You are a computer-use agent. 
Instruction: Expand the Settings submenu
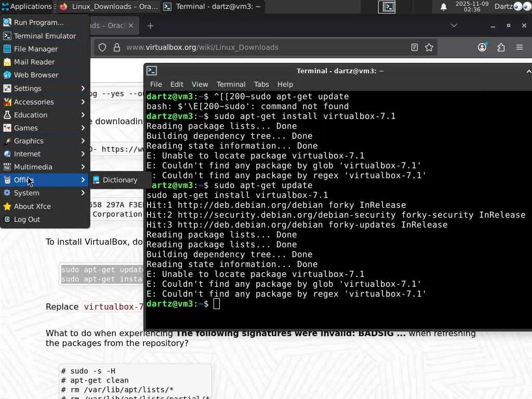pos(45,88)
